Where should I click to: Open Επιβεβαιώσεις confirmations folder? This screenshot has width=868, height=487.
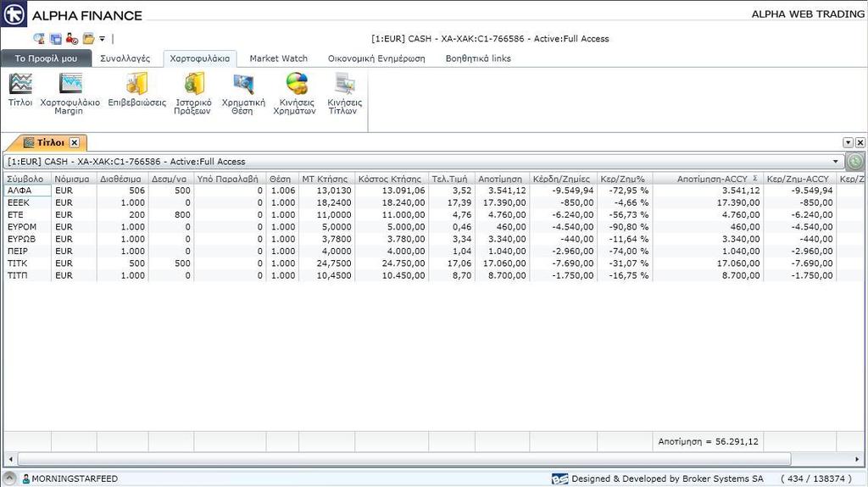136,91
